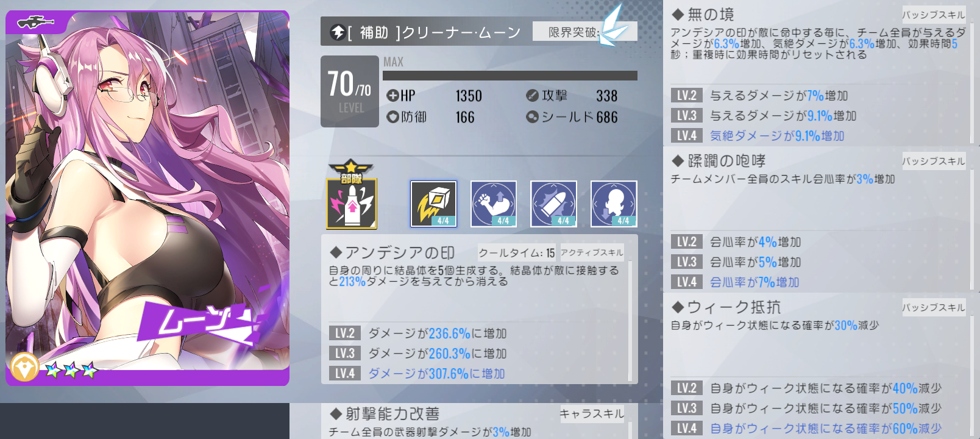980x439 pixels.
Task: Click the sniper rifle weapon type icon
Action: coord(36,23)
